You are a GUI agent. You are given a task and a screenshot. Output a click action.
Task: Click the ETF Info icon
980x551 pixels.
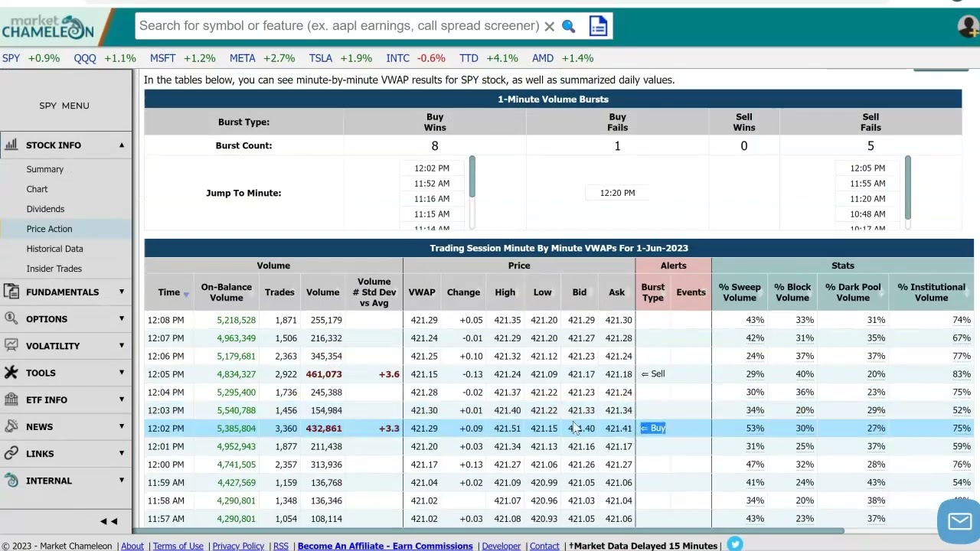[11, 399]
